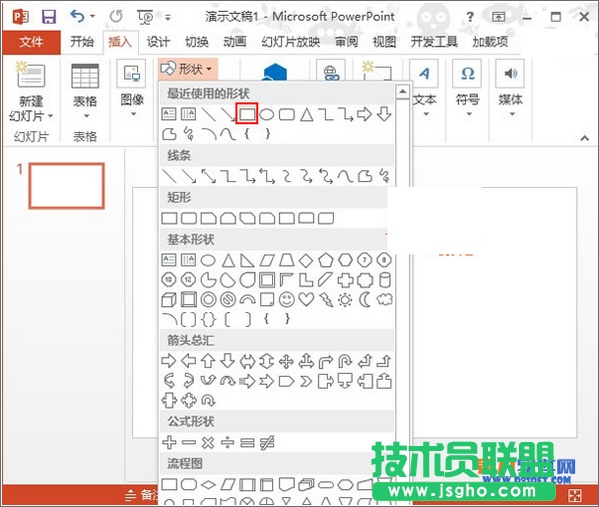Screen dimensions: 599x507
Task: Select the straight line under 线条
Action: pyautogui.click(x=169, y=176)
